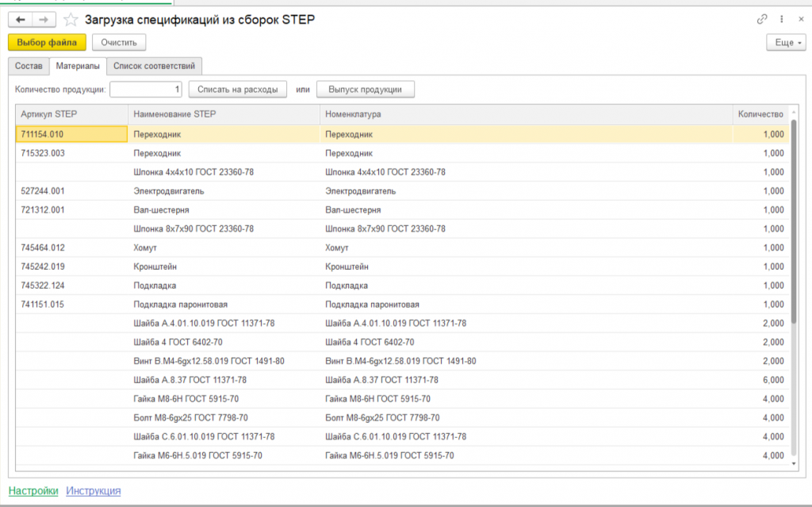Screen dimensions: 812x507
Task: Select Кронштейн in Наименование STEP column
Action: coord(224,267)
